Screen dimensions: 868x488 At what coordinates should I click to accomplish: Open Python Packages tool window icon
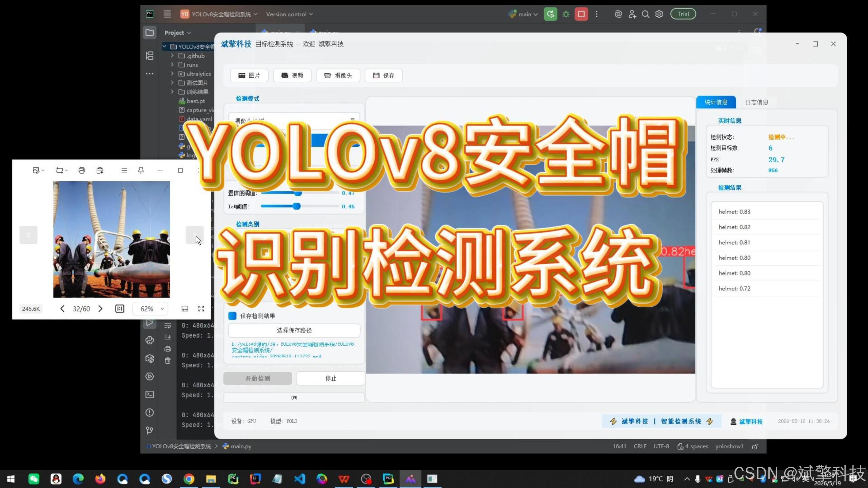tap(150, 359)
